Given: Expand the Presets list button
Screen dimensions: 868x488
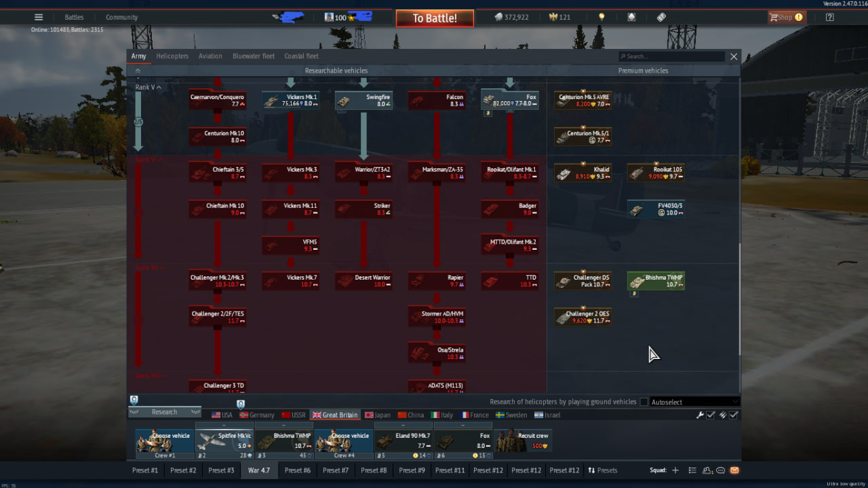Looking at the screenshot, I should (602, 470).
